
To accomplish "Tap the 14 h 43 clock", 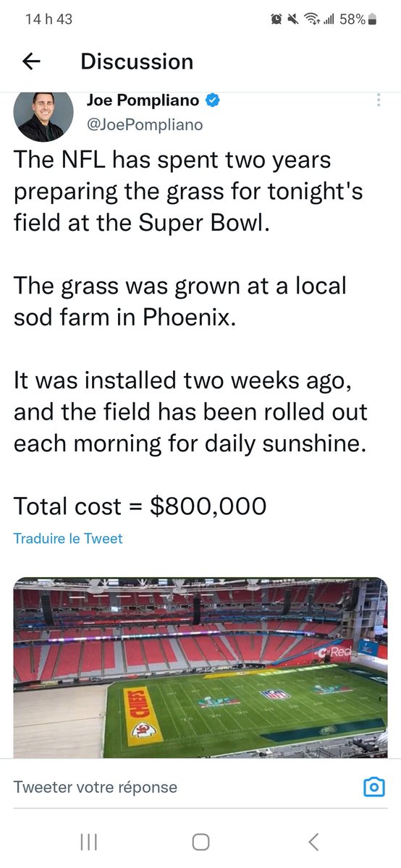I will [x=48, y=20].
